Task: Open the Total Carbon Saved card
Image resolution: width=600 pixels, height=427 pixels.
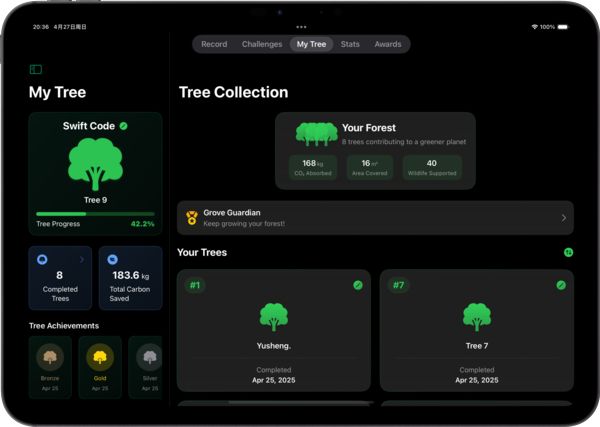Action: [130, 278]
